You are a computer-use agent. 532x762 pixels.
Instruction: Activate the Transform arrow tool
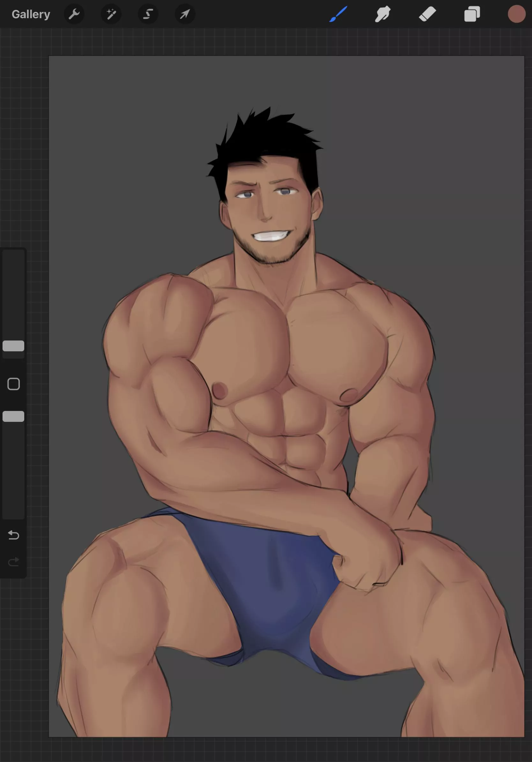[x=185, y=14]
